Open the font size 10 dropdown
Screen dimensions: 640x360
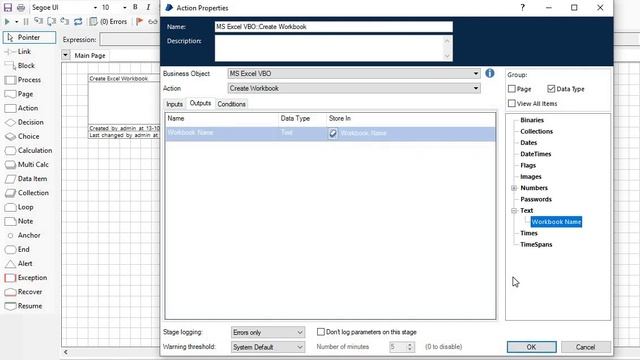coord(124,8)
